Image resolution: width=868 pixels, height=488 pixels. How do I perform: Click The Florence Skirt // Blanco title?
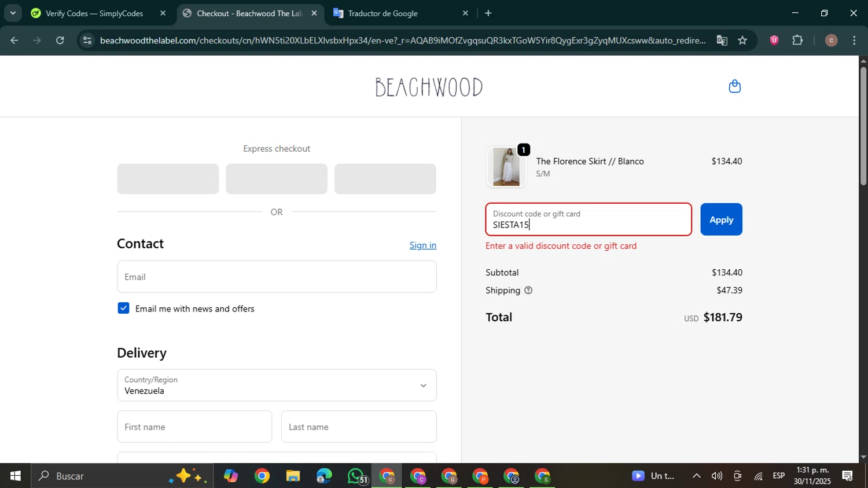pos(590,161)
